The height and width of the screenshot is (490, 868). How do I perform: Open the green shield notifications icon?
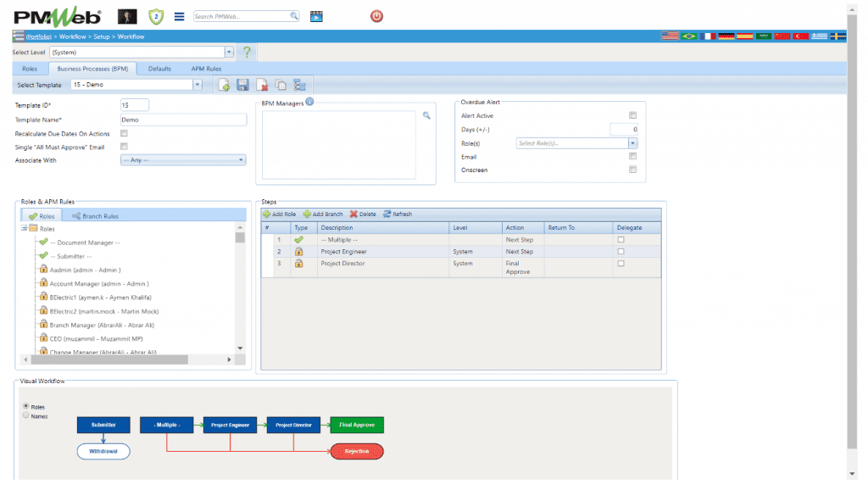156,17
